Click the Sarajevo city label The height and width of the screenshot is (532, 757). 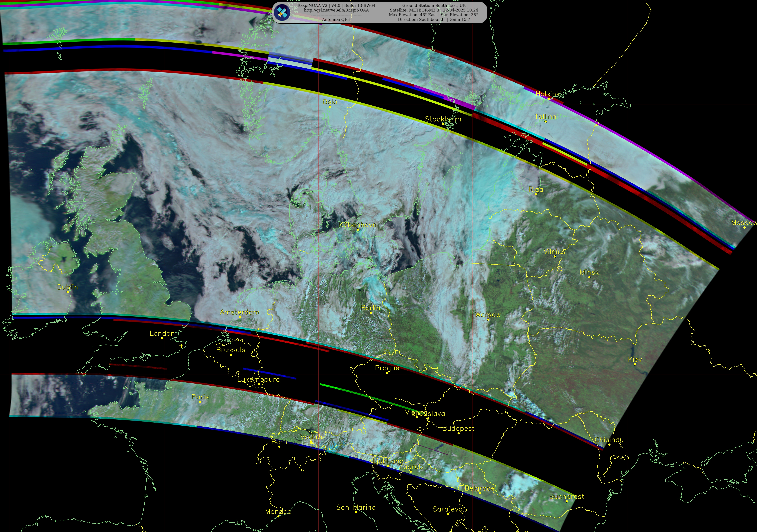[447, 509]
